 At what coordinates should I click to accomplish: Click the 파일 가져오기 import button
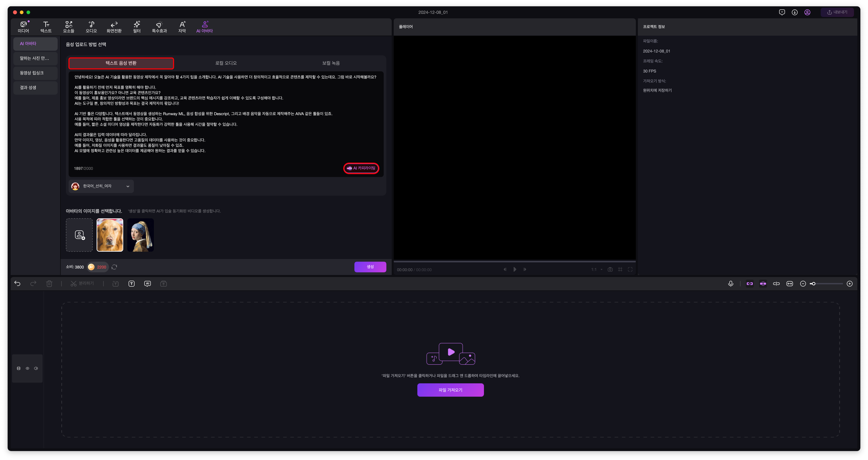tap(450, 390)
